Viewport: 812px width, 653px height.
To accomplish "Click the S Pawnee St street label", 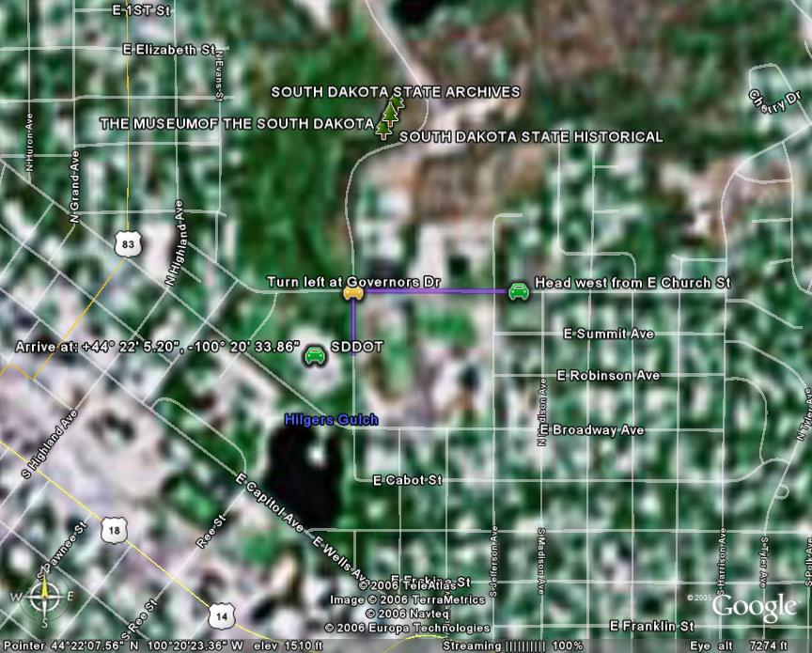I will pos(62,551).
